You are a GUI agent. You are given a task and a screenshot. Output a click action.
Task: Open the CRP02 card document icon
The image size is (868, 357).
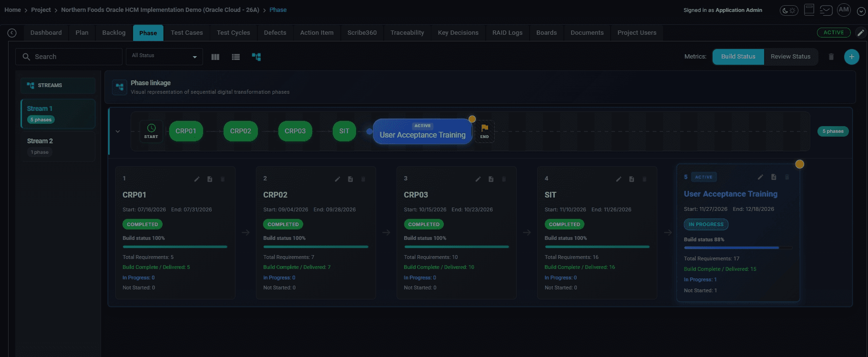[350, 179]
